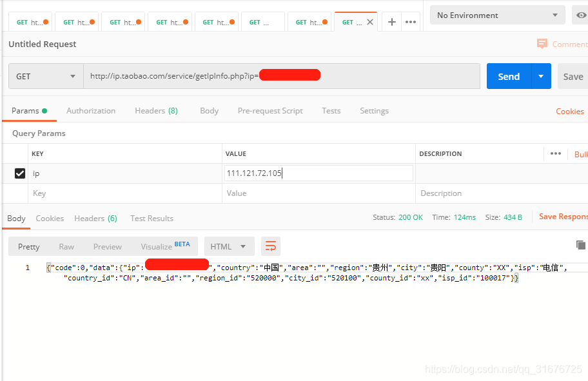Click the empty Description placeholder field
This screenshot has width=588, height=381.
point(502,193)
